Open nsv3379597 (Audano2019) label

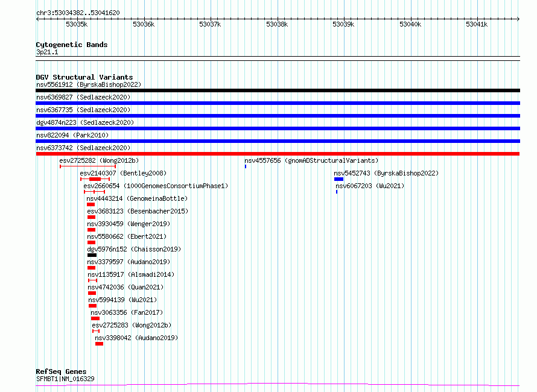[x=129, y=262]
